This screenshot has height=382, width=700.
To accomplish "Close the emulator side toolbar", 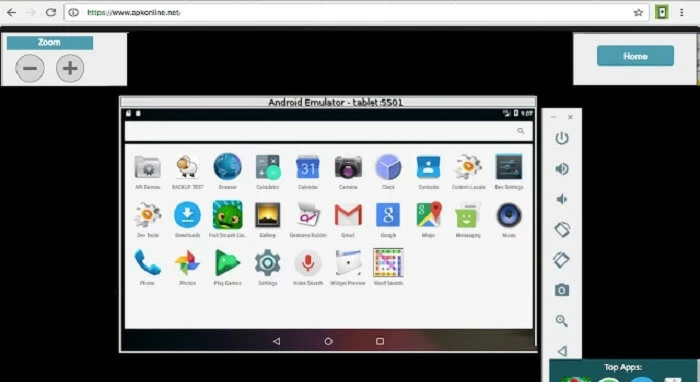I will tap(570, 117).
